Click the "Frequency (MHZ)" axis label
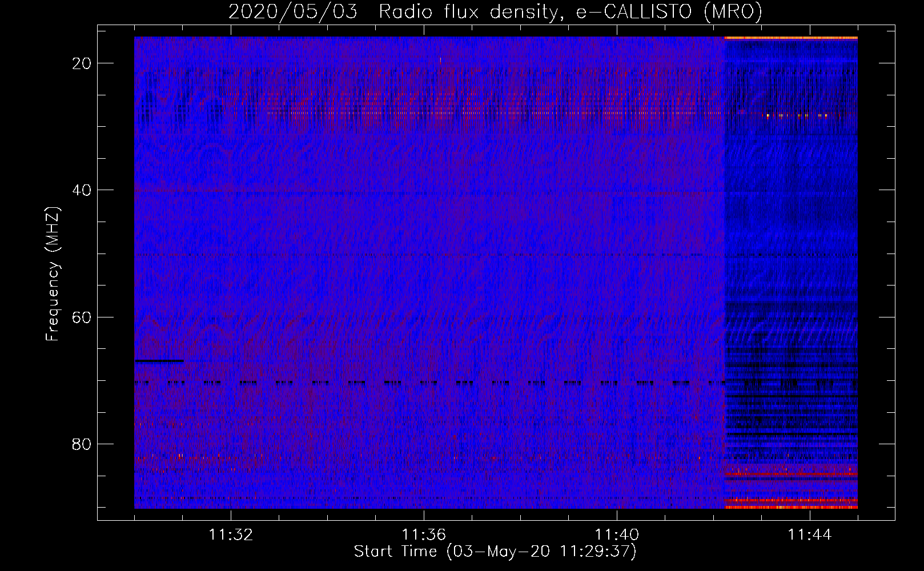This screenshot has height=571, width=924. [53, 274]
